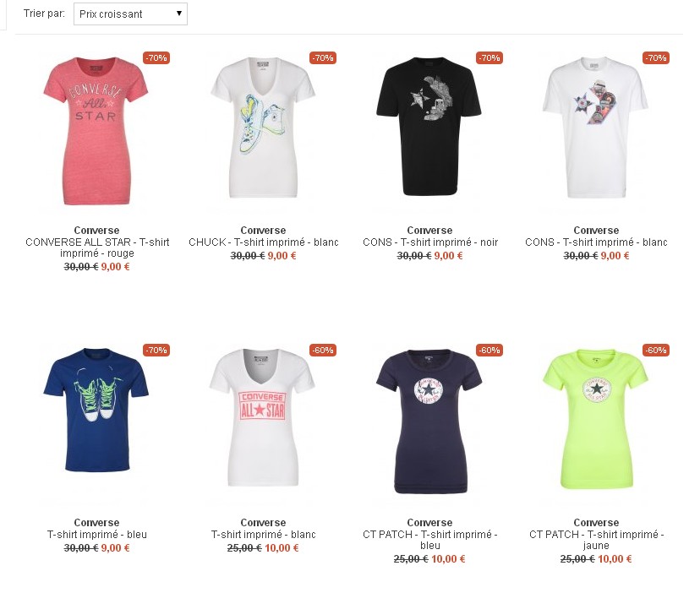Screen dimensions: 700x593
Task: Click the blue t-shirt with green sneakers
Action: click(96, 410)
